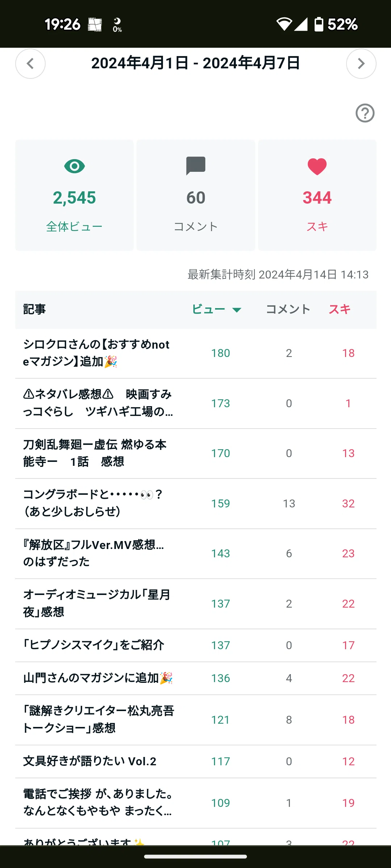Sort table by スキ column
The height and width of the screenshot is (868, 391).
[340, 309]
